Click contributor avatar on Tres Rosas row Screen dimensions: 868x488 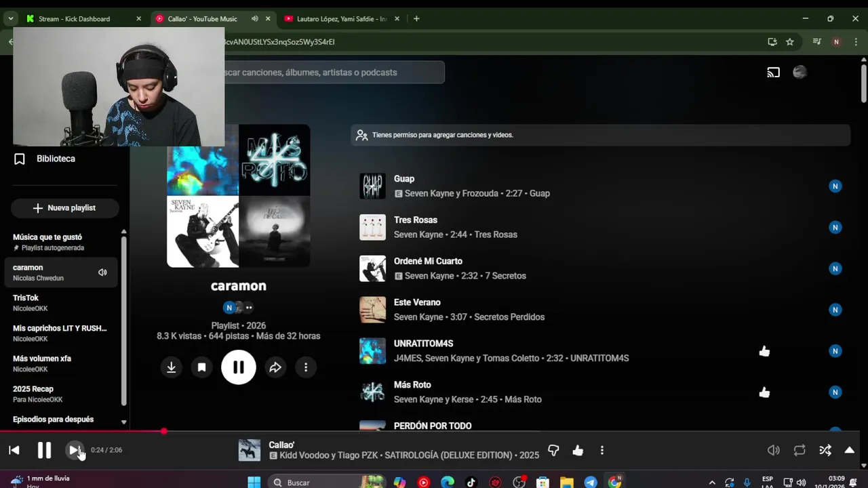[x=835, y=227]
